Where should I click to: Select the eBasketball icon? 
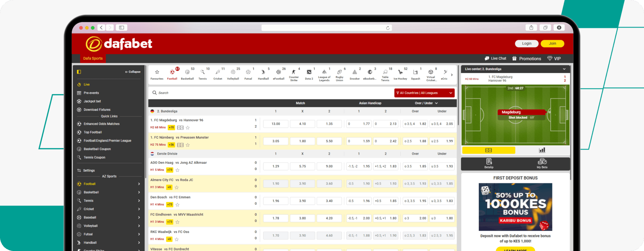(370, 74)
